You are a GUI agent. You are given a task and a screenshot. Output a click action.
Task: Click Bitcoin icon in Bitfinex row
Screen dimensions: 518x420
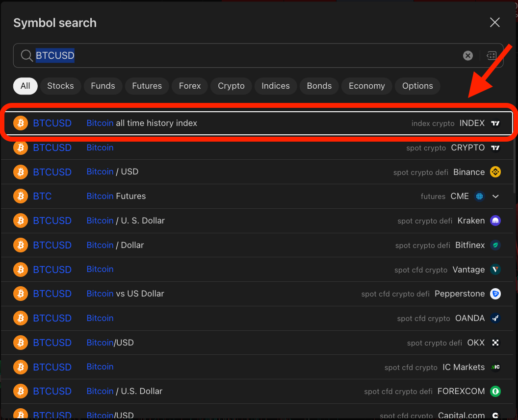[x=21, y=245]
